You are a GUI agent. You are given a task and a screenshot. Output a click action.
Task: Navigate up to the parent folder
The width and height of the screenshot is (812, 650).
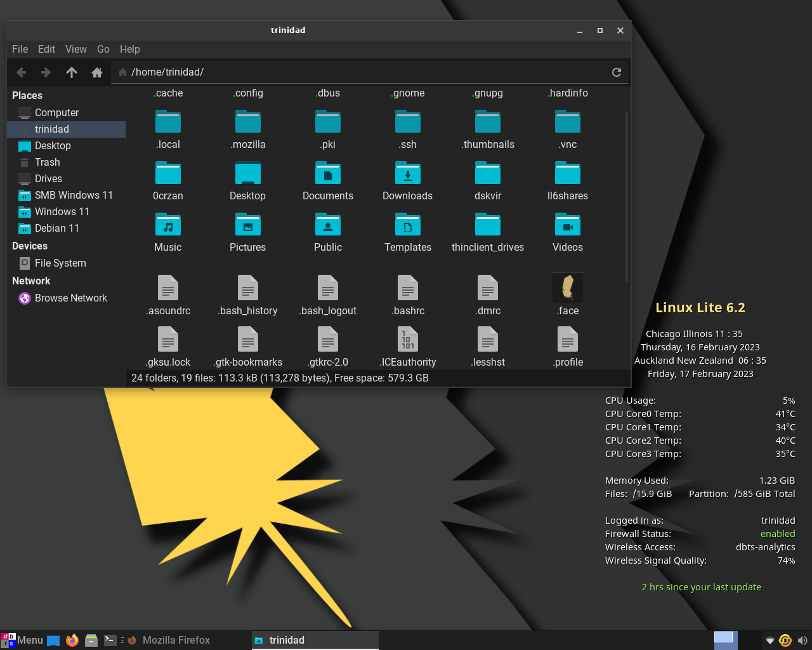[72, 72]
